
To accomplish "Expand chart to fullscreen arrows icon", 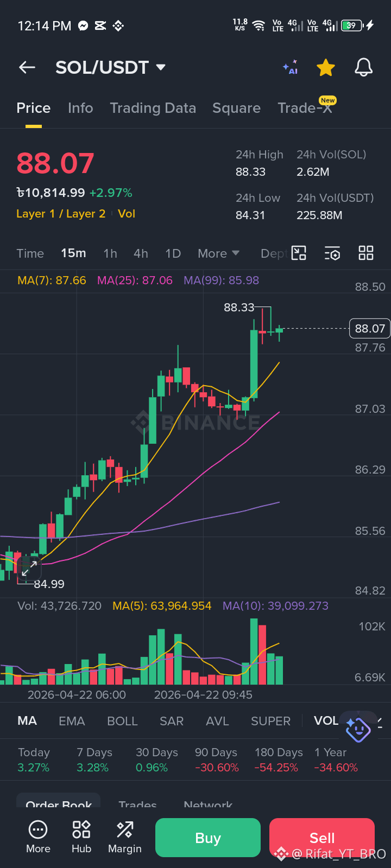I will [x=29, y=568].
